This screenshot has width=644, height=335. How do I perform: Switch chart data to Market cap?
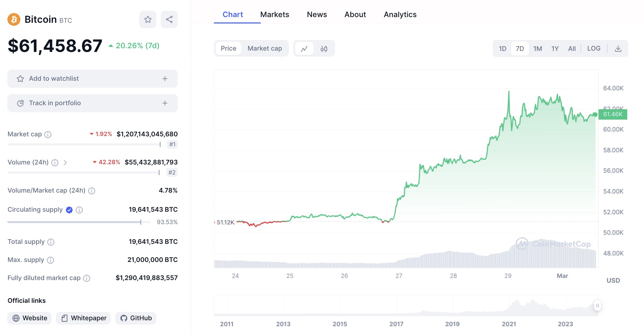pyautogui.click(x=264, y=49)
